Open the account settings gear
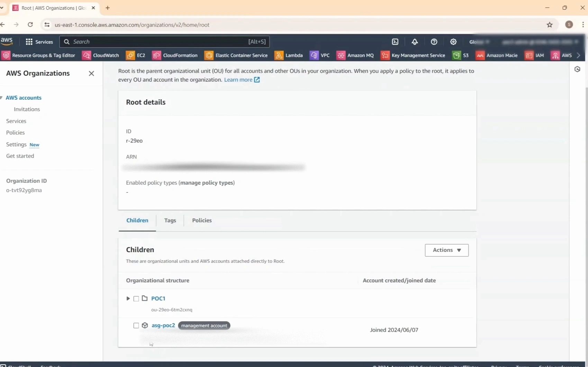Image resolution: width=588 pixels, height=367 pixels. tap(454, 42)
